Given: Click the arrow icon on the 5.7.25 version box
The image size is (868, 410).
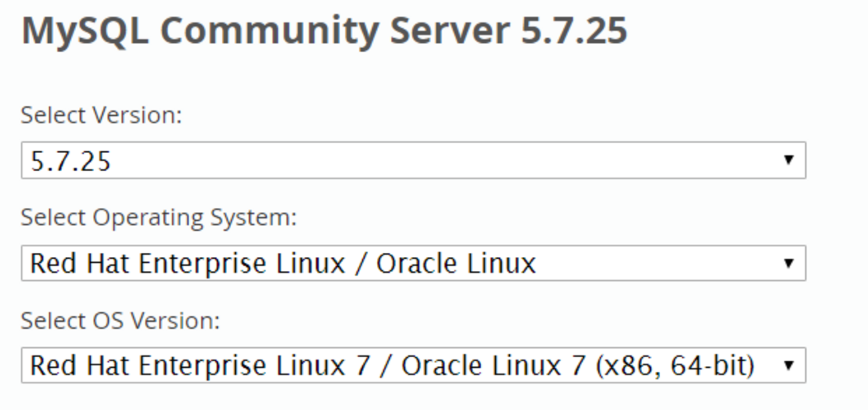Looking at the screenshot, I should click(x=788, y=161).
